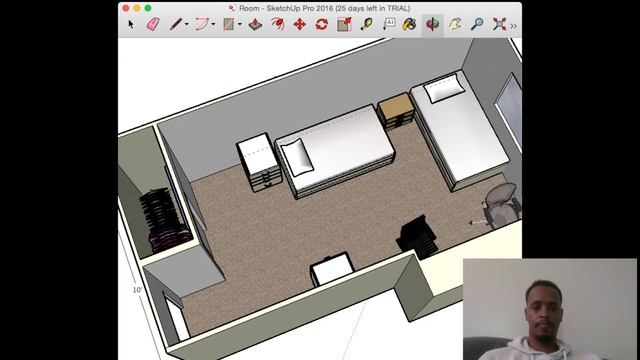The height and width of the screenshot is (360, 640).
Task: Open the Arc tool dropdown arrow
Action: (x=213, y=24)
